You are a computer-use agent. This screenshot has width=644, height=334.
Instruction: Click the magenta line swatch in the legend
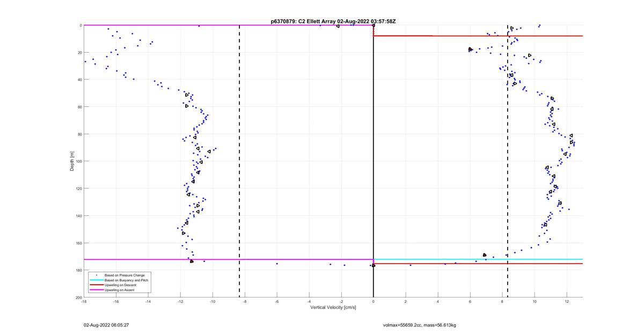(97, 290)
